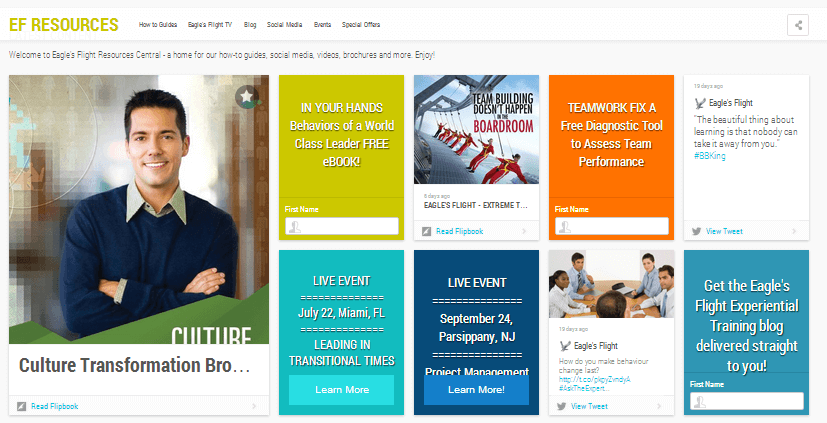Expand the chevron next to the Extreme Team Read Flipbook
827x423 pixels.
(524, 231)
